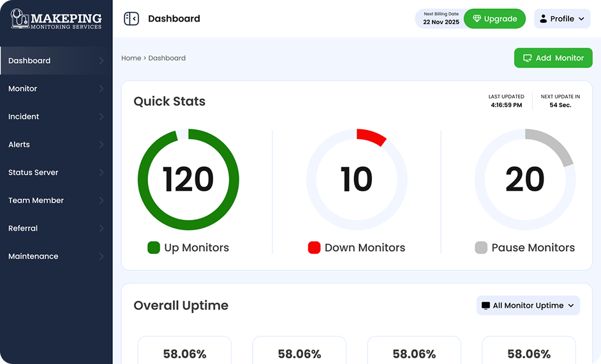Click the MakePing logo
Viewport: 601px width, 364px height.
click(x=56, y=19)
